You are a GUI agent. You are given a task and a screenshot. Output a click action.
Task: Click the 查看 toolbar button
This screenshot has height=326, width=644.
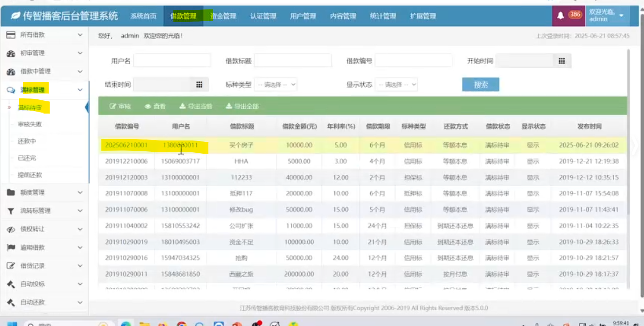point(155,106)
